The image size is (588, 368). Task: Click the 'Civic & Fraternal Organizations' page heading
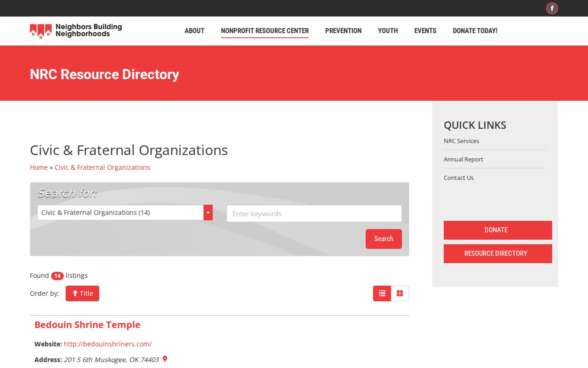(x=129, y=150)
